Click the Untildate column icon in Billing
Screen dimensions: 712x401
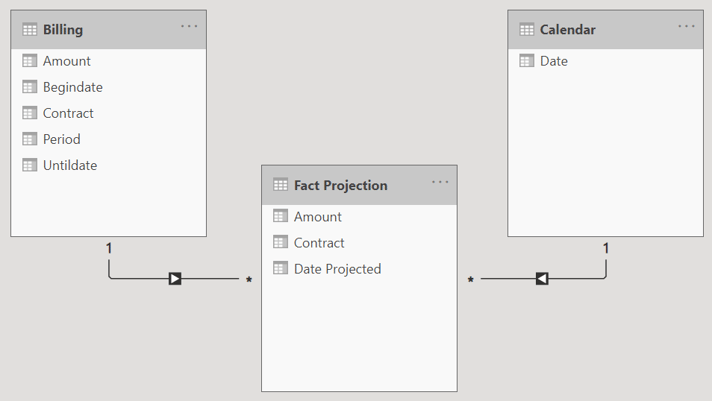coord(30,165)
